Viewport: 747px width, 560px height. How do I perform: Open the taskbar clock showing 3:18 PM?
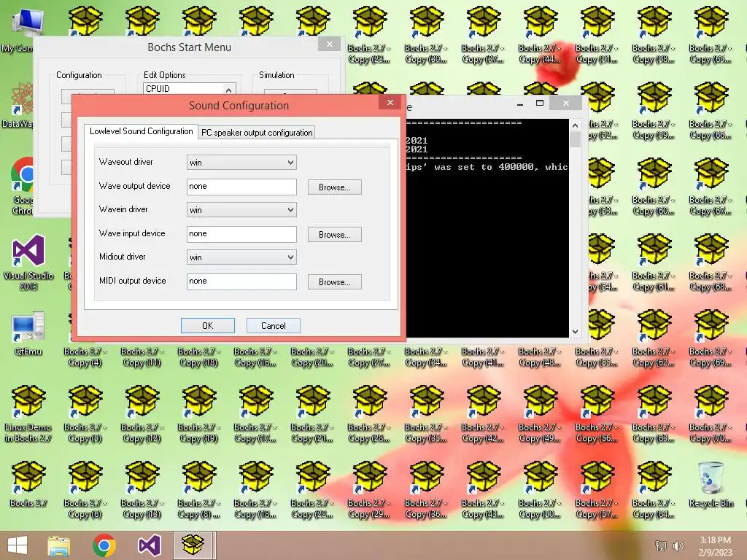715,546
